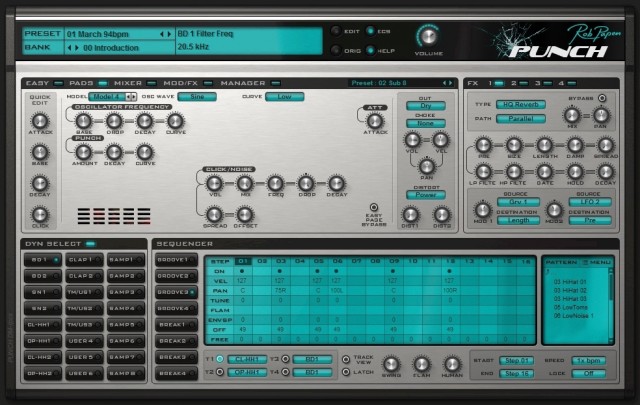
Task: Click the master Volume knob
Action: (x=428, y=39)
